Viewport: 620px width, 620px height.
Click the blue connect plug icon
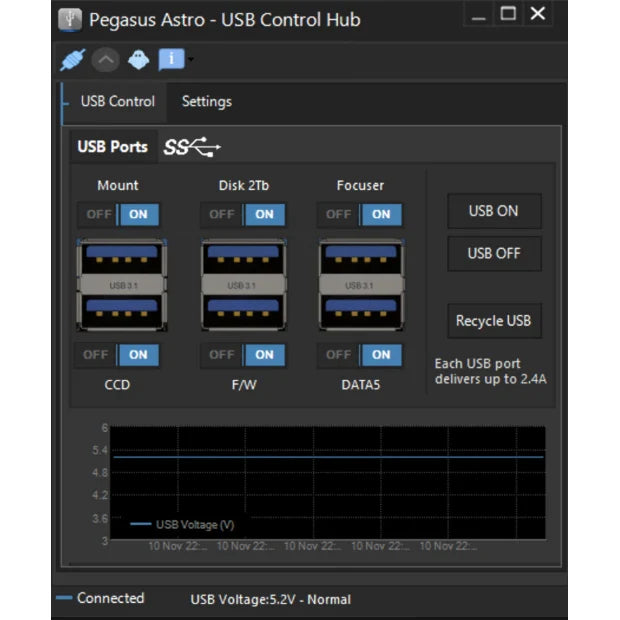pos(73,60)
